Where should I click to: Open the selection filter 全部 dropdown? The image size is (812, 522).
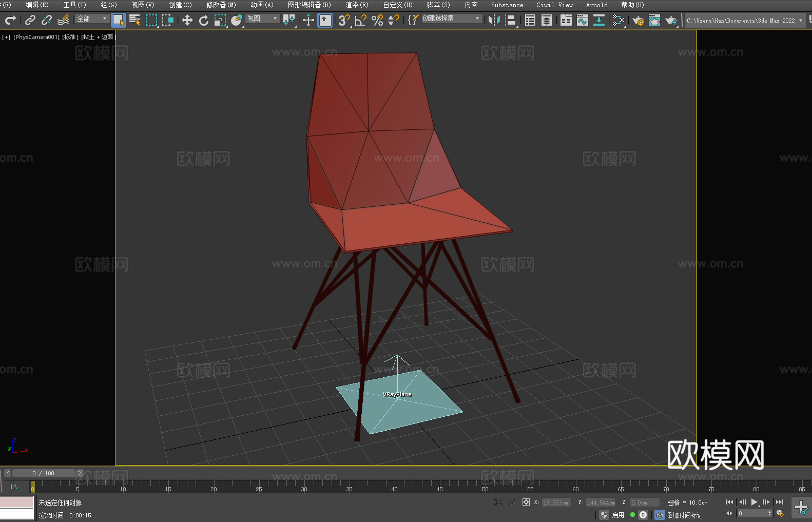click(x=92, y=18)
